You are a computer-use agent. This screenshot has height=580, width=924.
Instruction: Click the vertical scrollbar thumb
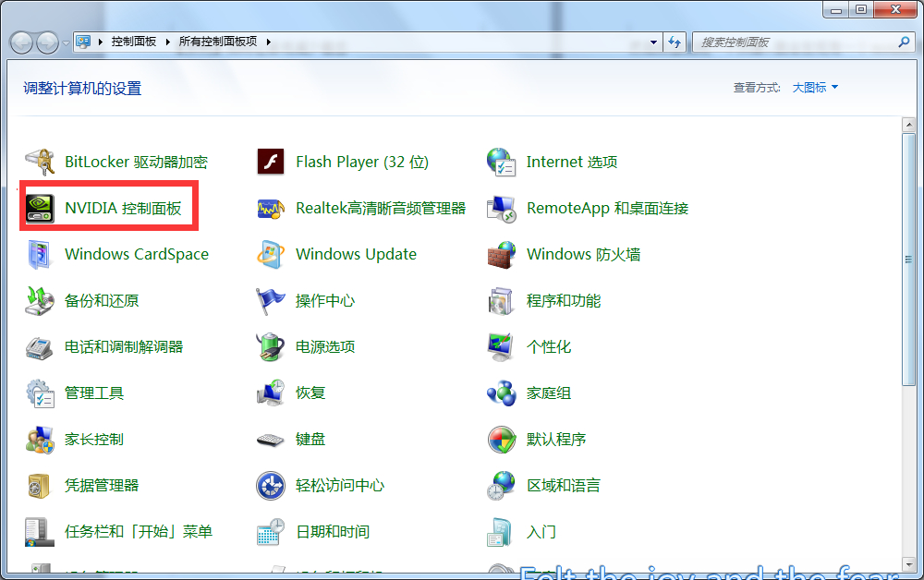908,260
